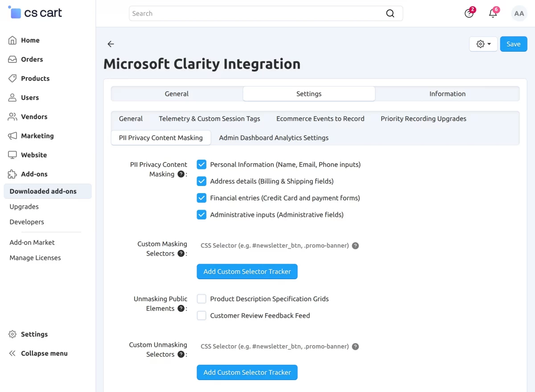
Task: Open Downloaded add-ons in sidebar
Action: [48, 191]
